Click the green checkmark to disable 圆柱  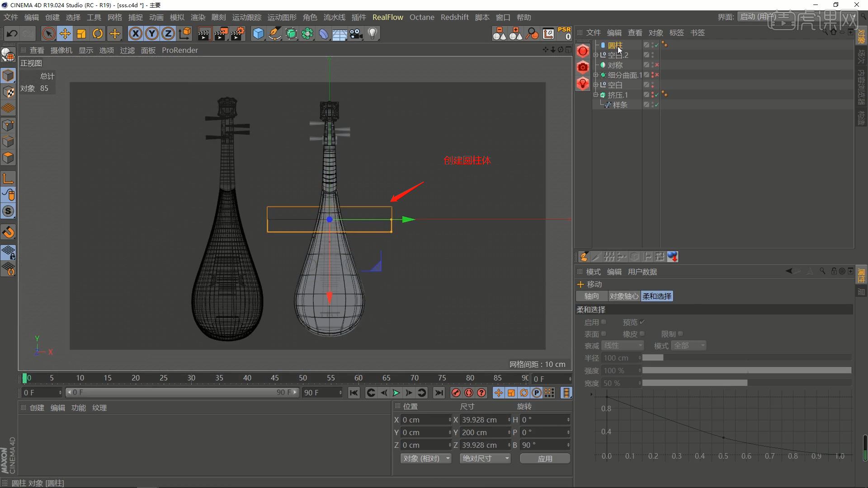tap(656, 45)
